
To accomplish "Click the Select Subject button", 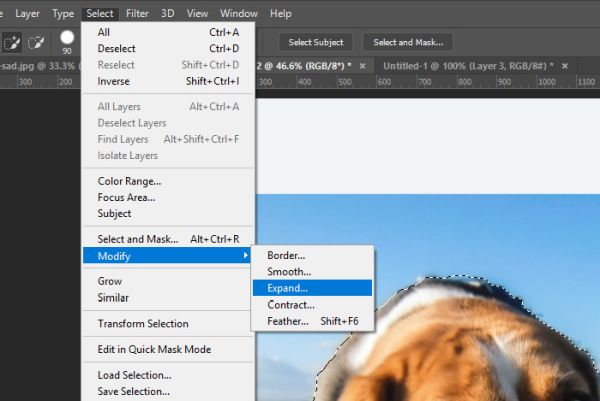I will coord(316,42).
